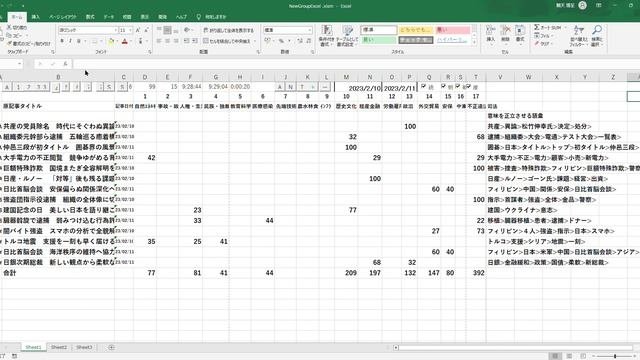Click the formula bar input
This screenshot has width=640, height=360.
click(355, 64)
